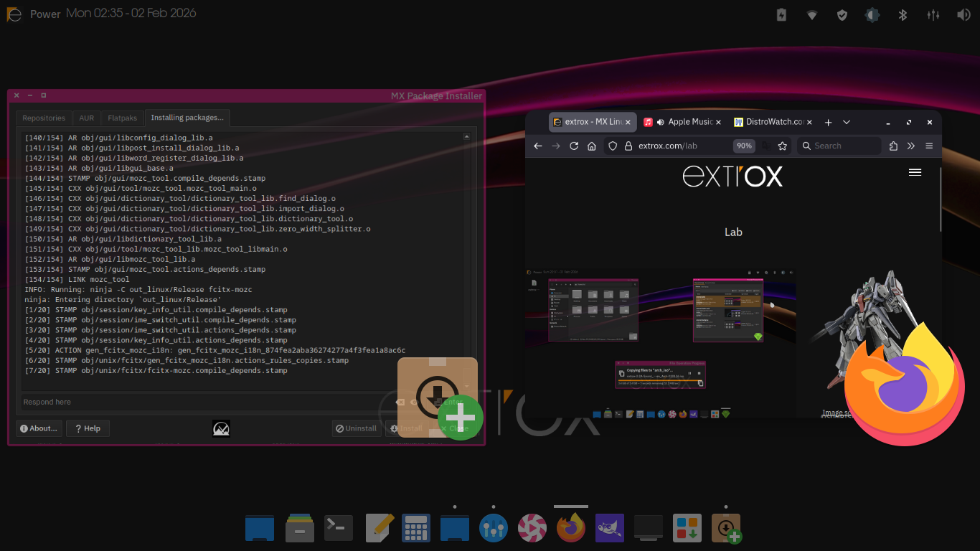Click the About... button
Screen dimensions: 980x551
coord(39,428)
